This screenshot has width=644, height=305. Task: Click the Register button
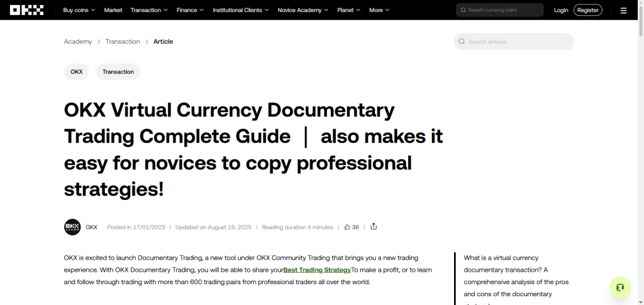click(588, 10)
